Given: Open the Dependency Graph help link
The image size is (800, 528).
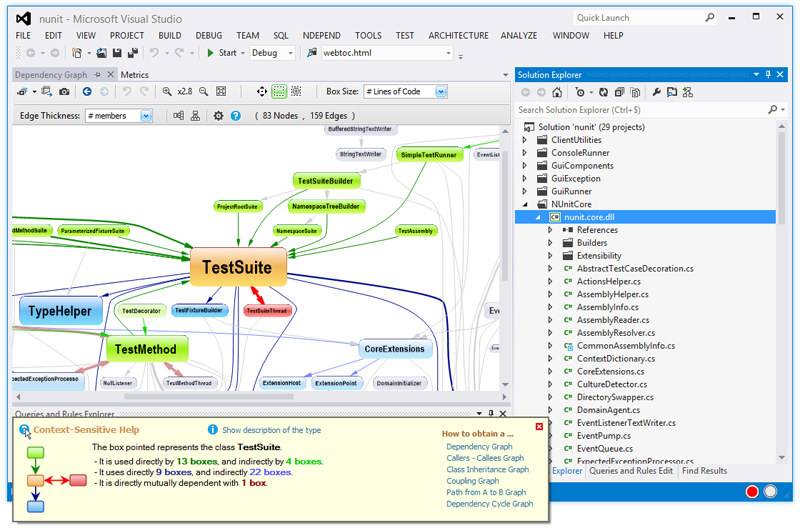Looking at the screenshot, I should tap(479, 446).
